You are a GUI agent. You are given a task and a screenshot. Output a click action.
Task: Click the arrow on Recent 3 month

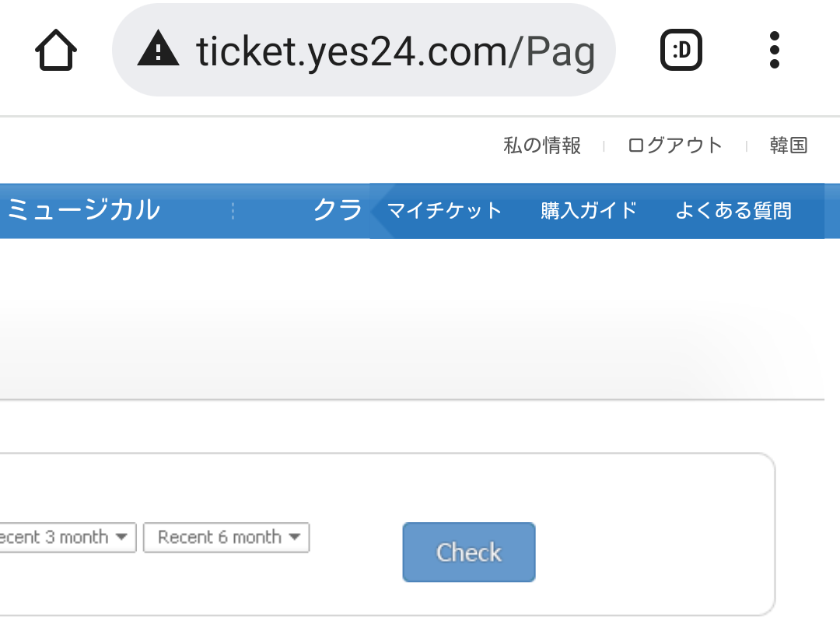[x=122, y=537]
